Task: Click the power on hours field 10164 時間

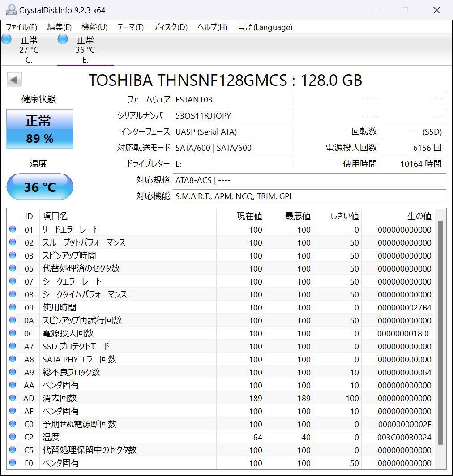Action: [x=413, y=164]
